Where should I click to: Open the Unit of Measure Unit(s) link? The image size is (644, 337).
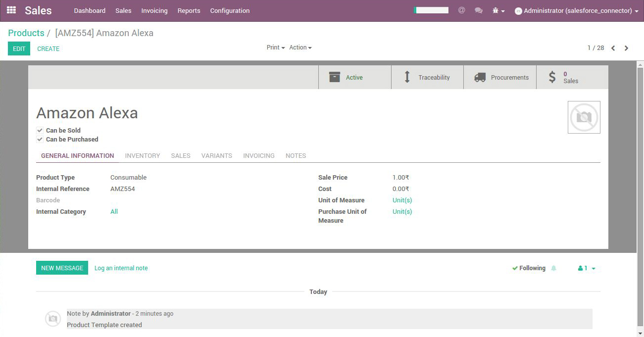pyautogui.click(x=402, y=200)
